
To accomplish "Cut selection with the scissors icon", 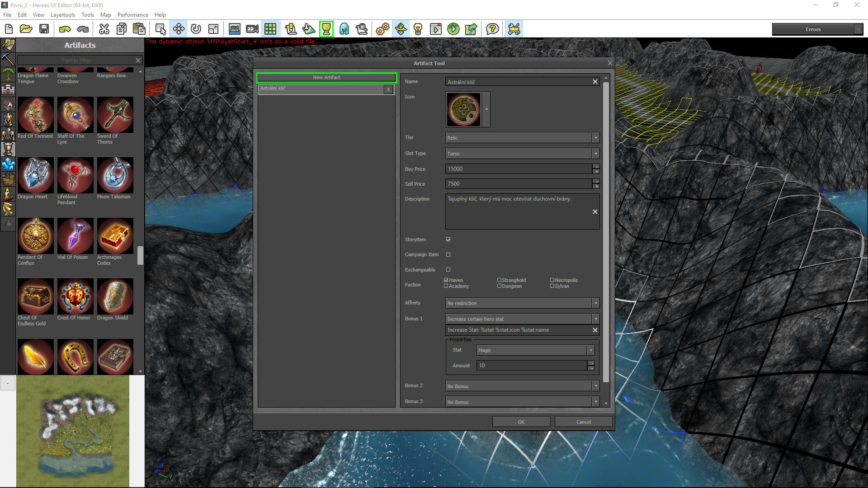I will pyautogui.click(x=104, y=29).
